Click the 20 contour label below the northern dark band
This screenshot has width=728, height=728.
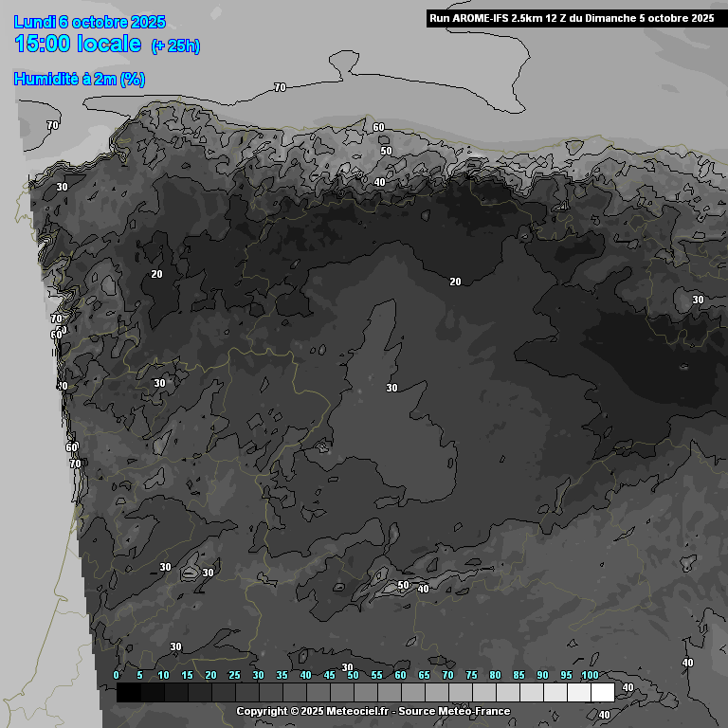(455, 282)
